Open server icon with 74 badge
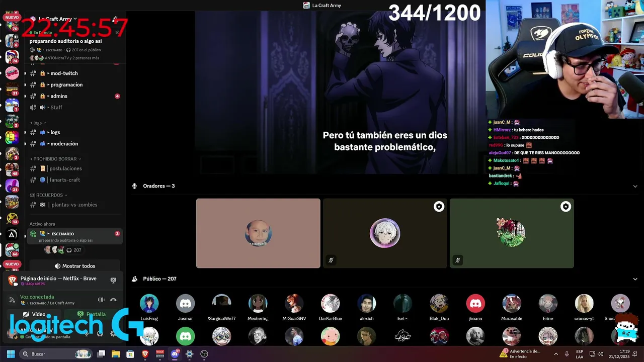The height and width of the screenshot is (362, 644). pos(12,56)
